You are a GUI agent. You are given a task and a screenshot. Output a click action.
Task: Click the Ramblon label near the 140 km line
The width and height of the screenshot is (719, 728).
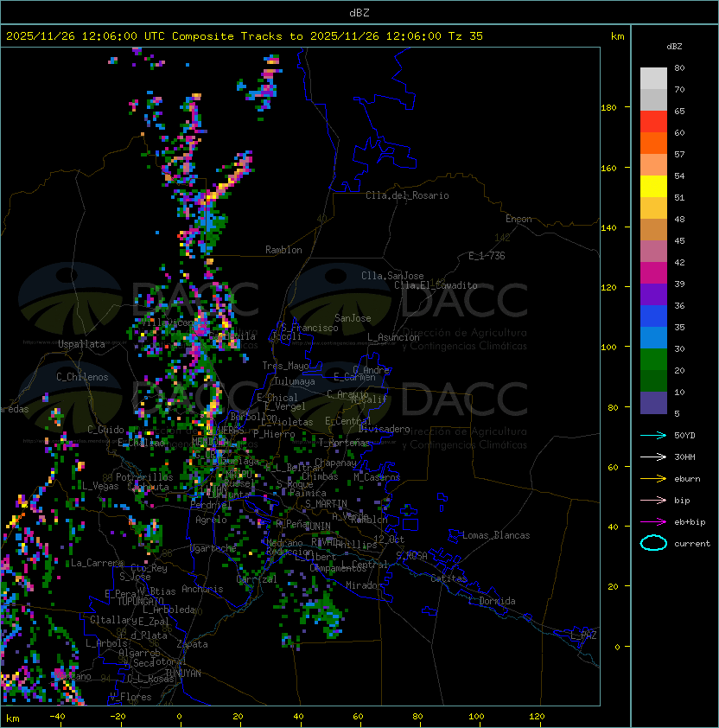pos(283,250)
